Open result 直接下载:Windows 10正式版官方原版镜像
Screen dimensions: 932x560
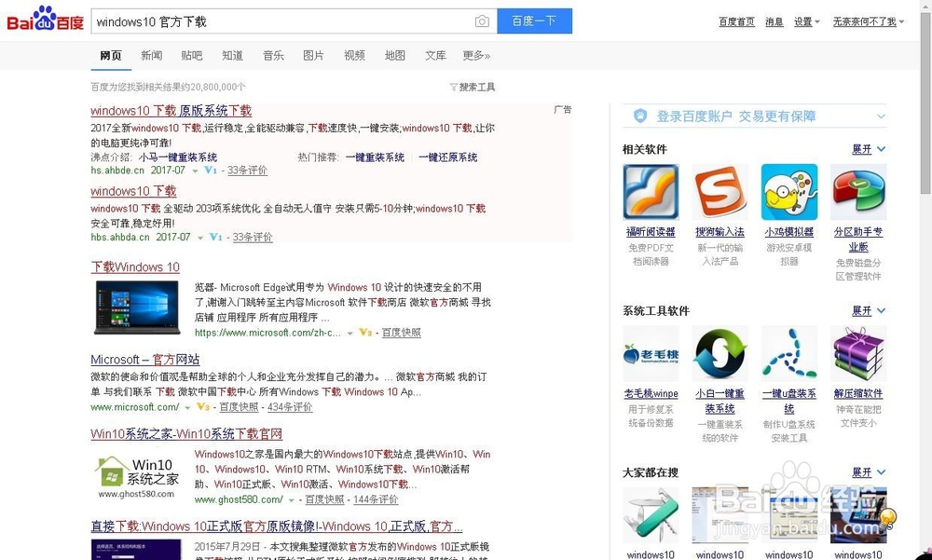[x=277, y=526]
